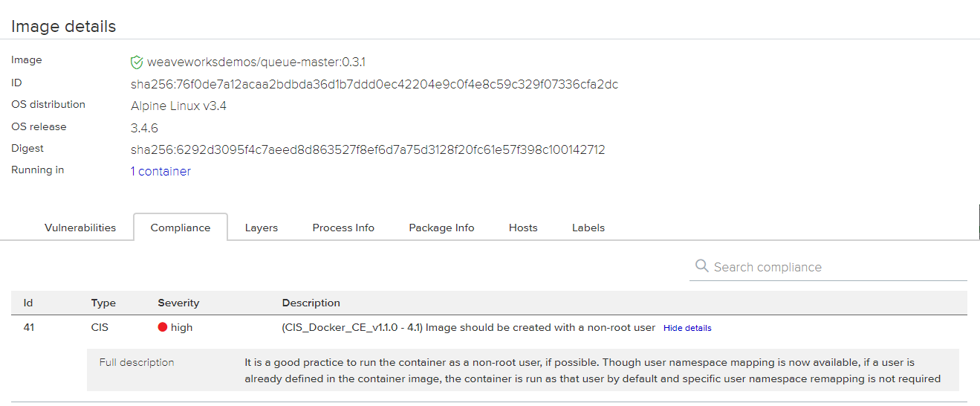Image resolution: width=980 pixels, height=406 pixels.
Task: Click the Search compliance input field
Action: pos(836,267)
